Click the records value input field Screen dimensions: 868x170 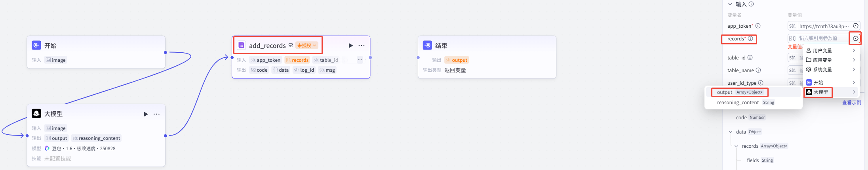pos(823,38)
